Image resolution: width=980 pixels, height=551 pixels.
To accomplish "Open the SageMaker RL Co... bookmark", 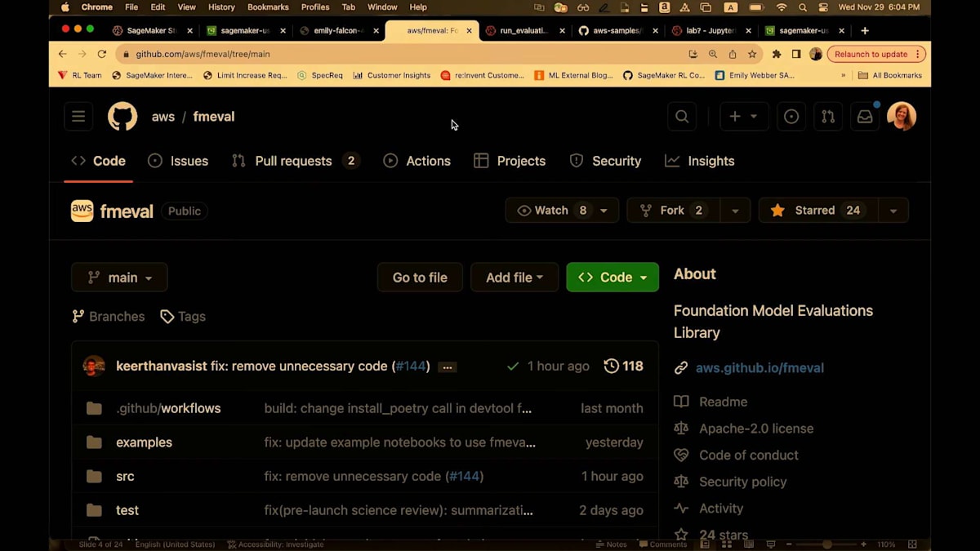I will 662,75.
